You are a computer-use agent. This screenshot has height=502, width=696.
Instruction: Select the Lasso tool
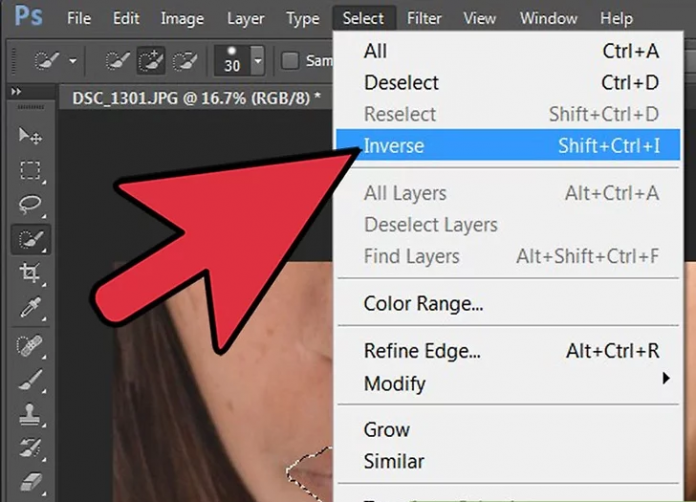[x=30, y=205]
